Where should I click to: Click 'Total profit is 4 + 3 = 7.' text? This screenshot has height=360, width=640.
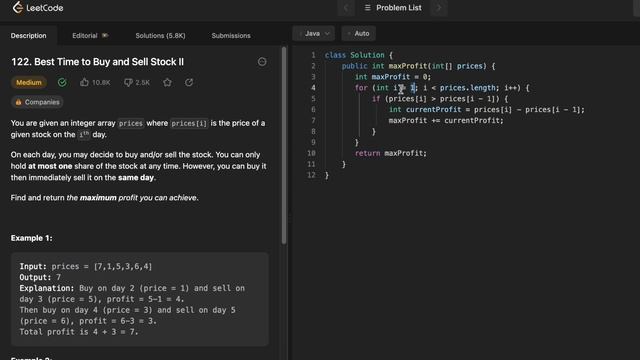(79, 332)
